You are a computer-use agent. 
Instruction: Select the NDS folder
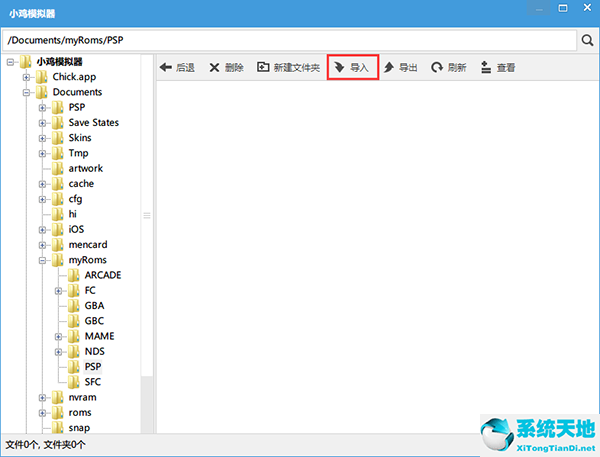[94, 351]
